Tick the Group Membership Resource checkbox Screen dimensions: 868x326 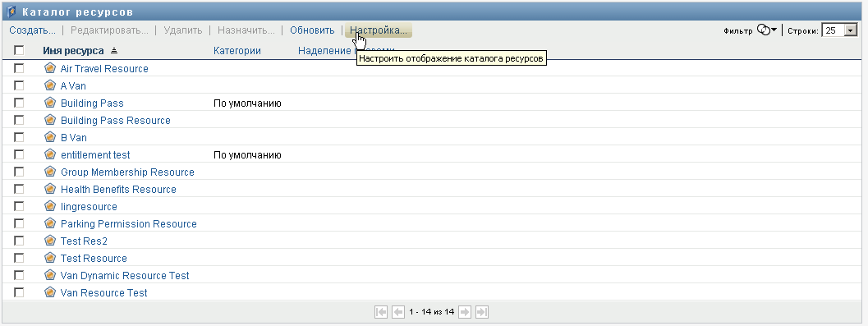pos(20,172)
